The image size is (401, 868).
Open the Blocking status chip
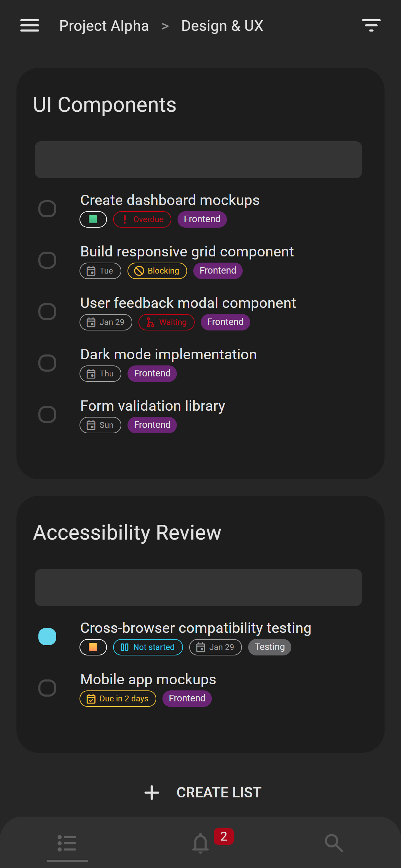click(x=157, y=270)
